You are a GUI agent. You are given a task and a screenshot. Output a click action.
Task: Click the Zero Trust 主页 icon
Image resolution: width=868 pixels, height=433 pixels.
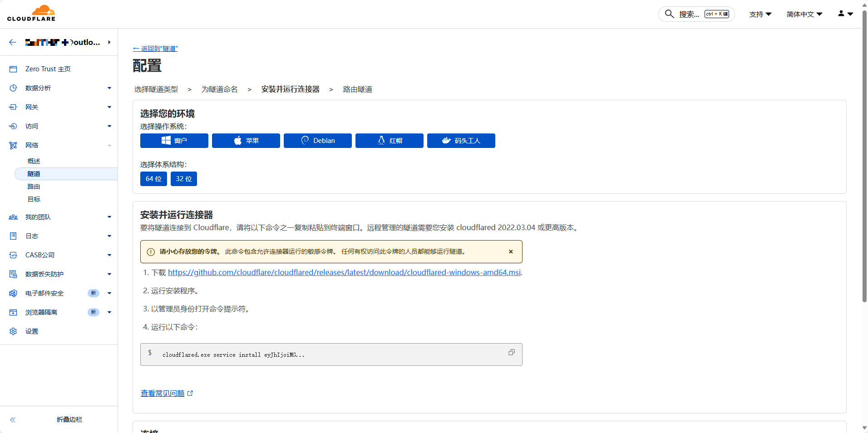[x=13, y=69]
